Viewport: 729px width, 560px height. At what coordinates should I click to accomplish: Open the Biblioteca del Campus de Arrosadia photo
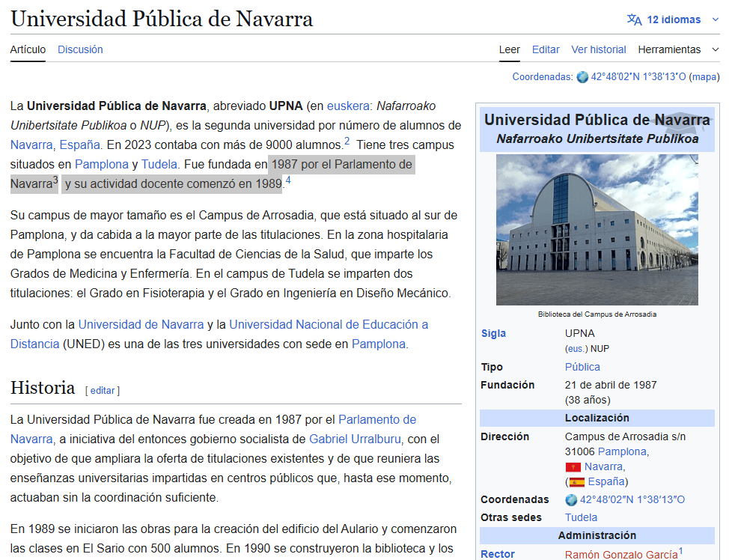[x=597, y=230]
